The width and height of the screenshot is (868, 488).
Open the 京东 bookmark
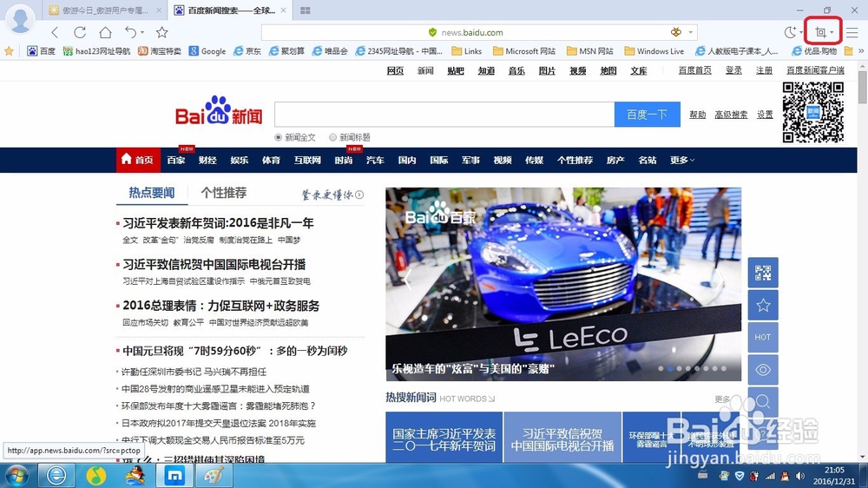[247, 51]
